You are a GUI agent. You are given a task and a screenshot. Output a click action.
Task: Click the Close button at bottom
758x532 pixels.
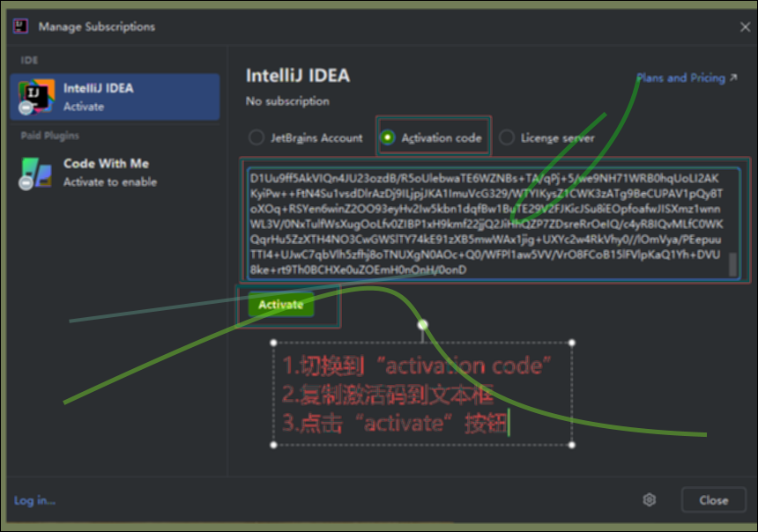coord(714,500)
